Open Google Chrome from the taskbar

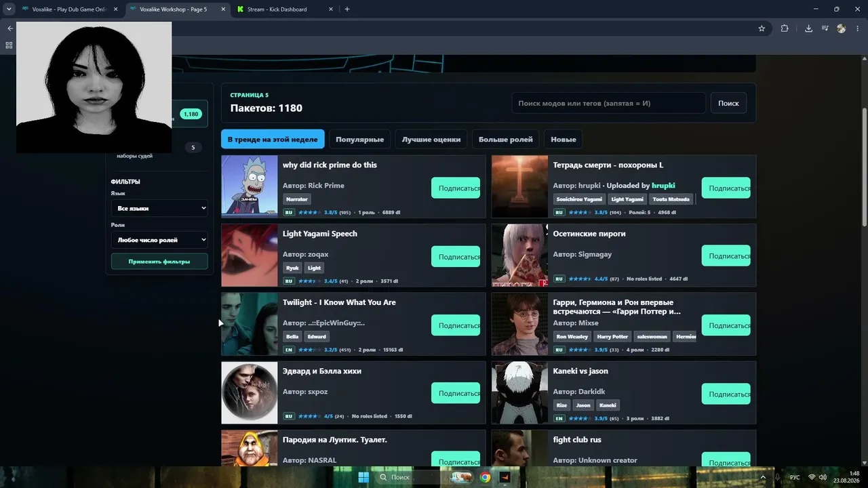point(485,477)
